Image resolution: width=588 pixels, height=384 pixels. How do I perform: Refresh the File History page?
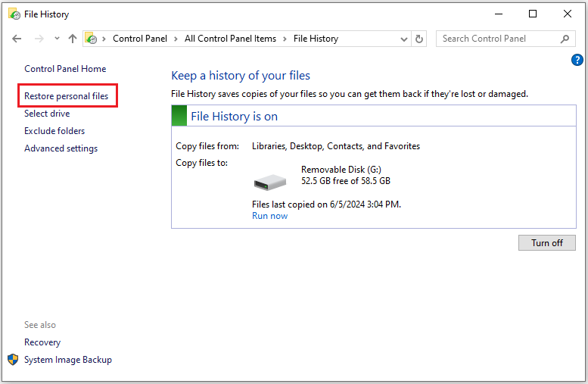point(419,39)
